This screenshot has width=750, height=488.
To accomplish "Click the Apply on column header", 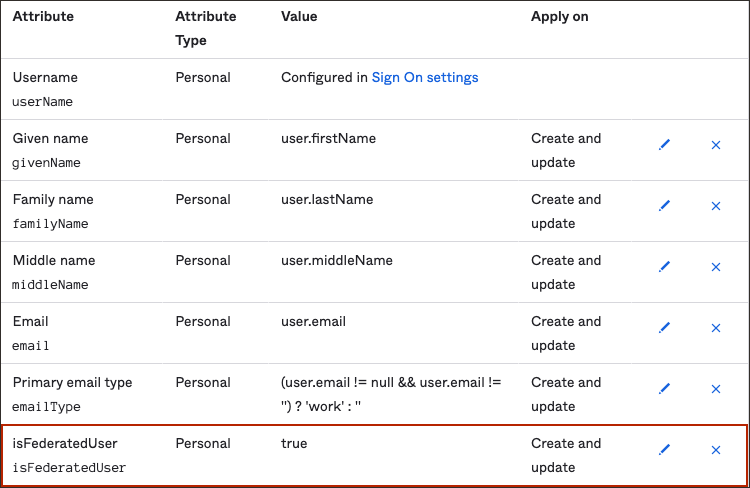I will click(559, 17).
